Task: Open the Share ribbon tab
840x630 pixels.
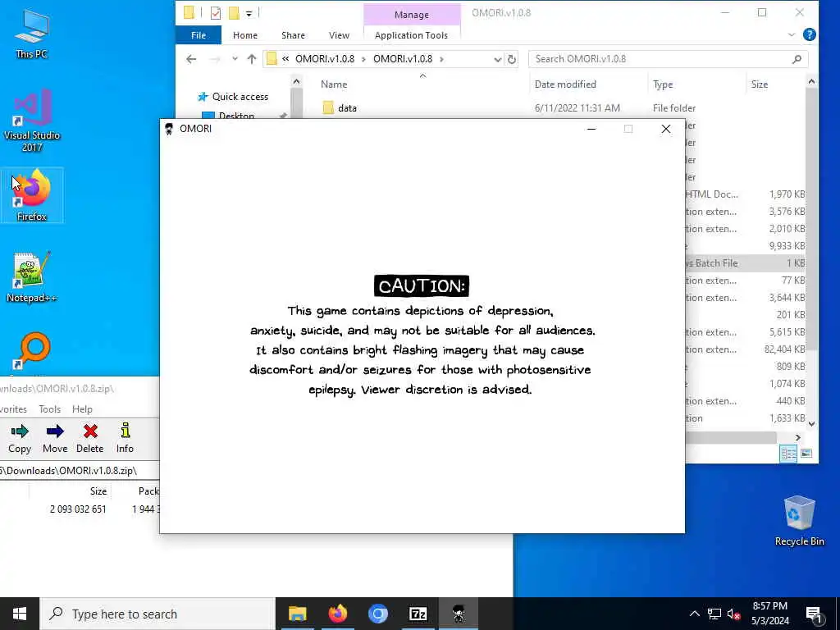Action: (x=293, y=34)
